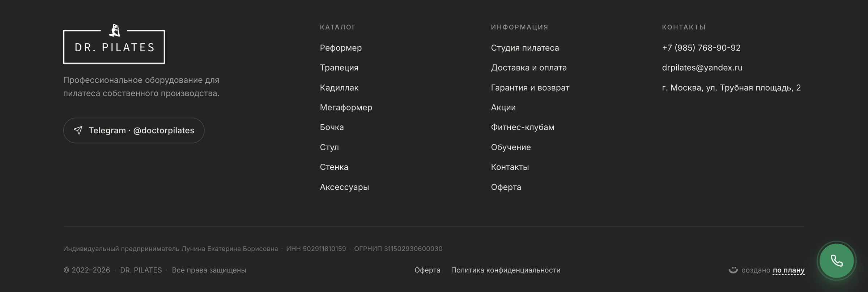
Task: Open the Гарантия и возврат page
Action: (530, 87)
